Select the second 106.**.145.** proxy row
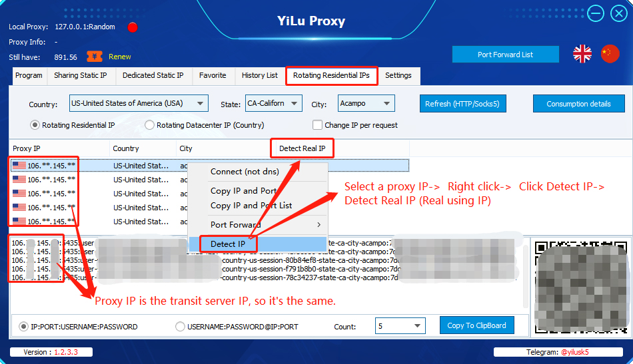The image size is (633, 364). (x=210, y=180)
